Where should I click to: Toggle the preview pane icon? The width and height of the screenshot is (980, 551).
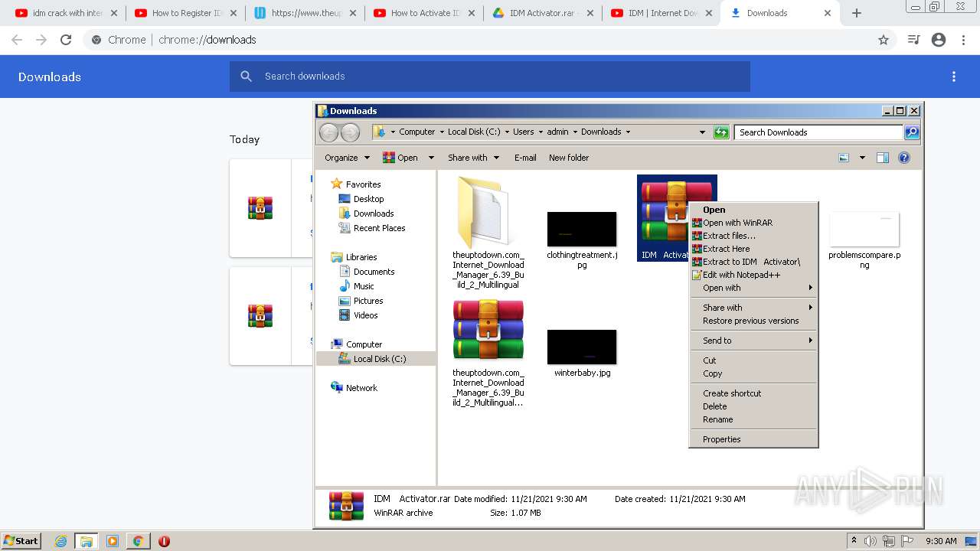click(883, 158)
